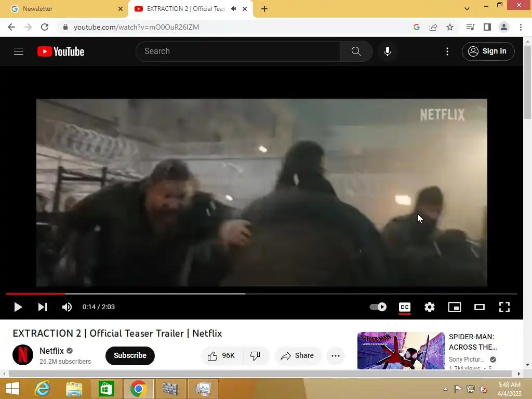Start voice search with microphone icon
The width and height of the screenshot is (532, 399).
[388, 51]
